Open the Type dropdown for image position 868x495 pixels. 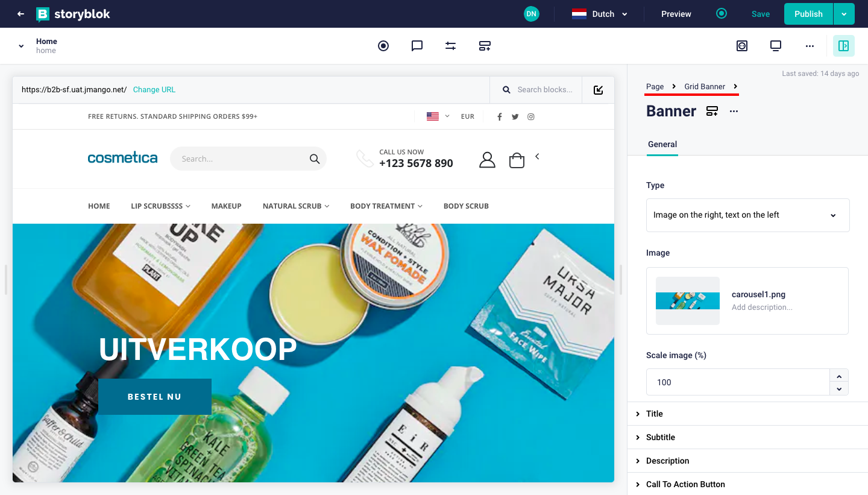pos(747,215)
